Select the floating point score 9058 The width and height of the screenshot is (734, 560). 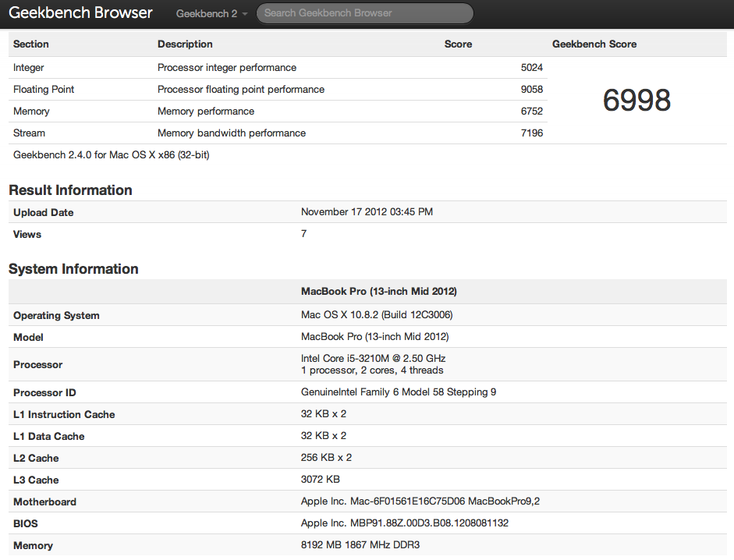tap(532, 90)
